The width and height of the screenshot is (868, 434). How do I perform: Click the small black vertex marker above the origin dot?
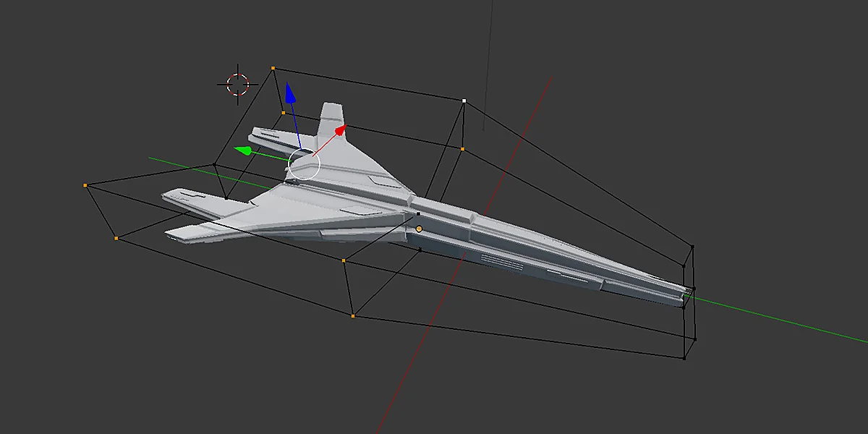[418, 215]
